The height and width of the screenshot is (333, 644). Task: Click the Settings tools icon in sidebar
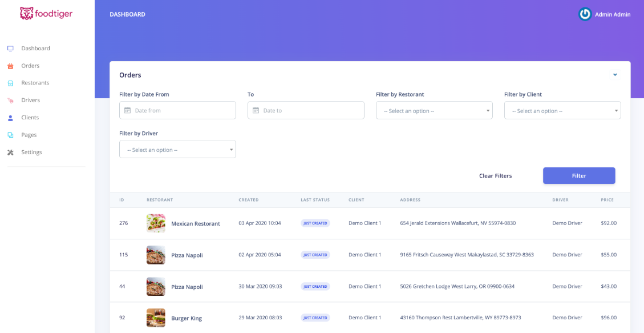point(10,153)
